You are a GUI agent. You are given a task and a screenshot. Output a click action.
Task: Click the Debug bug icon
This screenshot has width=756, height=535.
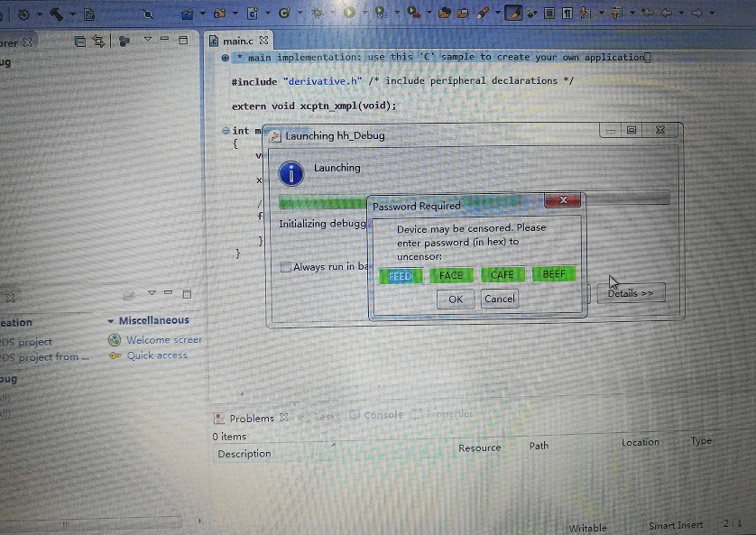pyautogui.click(x=318, y=13)
